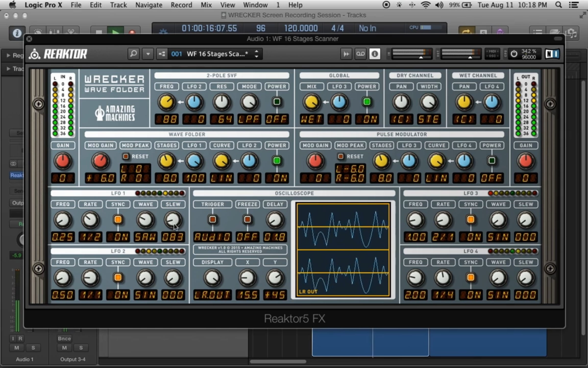Click the preset up/down stepper arrows
Image resolution: width=588 pixels, height=368 pixels.
[x=257, y=54]
